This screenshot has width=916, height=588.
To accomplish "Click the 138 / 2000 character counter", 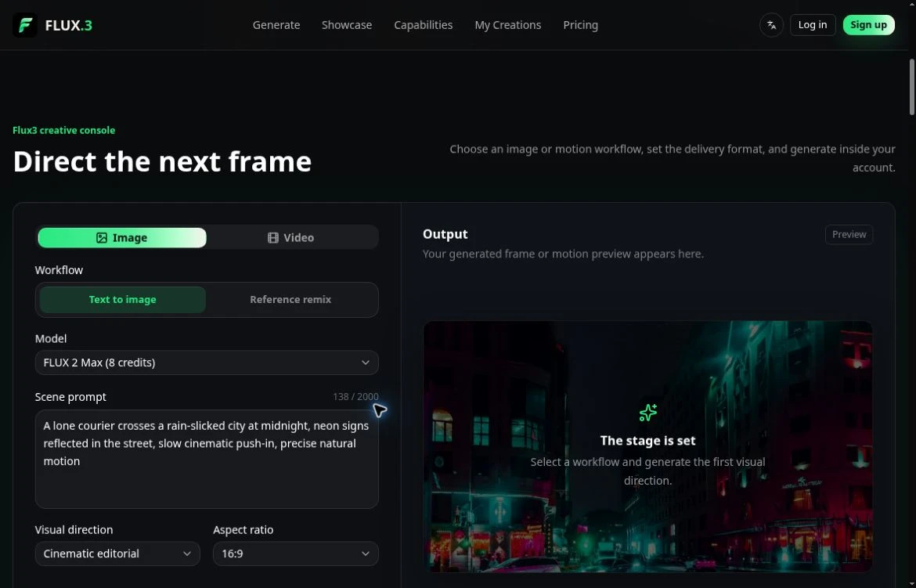I will [355, 397].
